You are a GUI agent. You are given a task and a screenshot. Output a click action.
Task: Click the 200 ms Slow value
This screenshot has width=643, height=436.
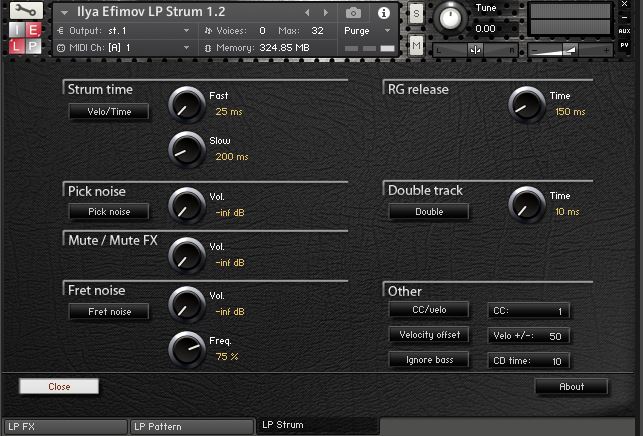coord(232,157)
